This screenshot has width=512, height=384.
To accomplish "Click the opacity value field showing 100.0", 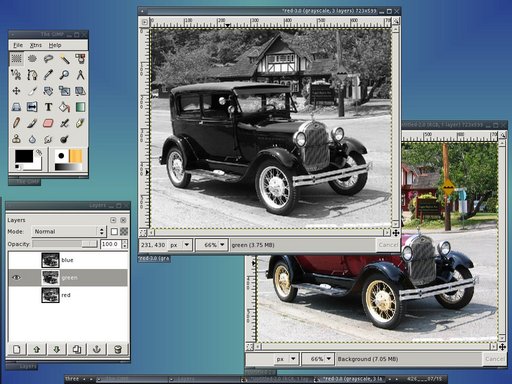I will 111,244.
